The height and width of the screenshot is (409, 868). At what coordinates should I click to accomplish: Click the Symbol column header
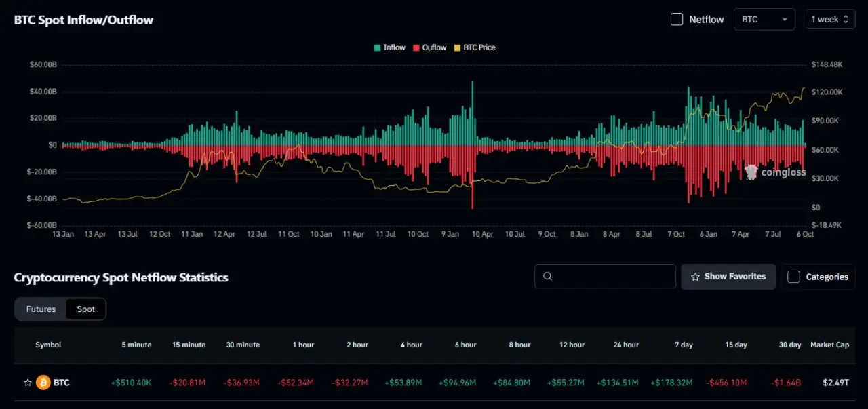[x=48, y=345]
